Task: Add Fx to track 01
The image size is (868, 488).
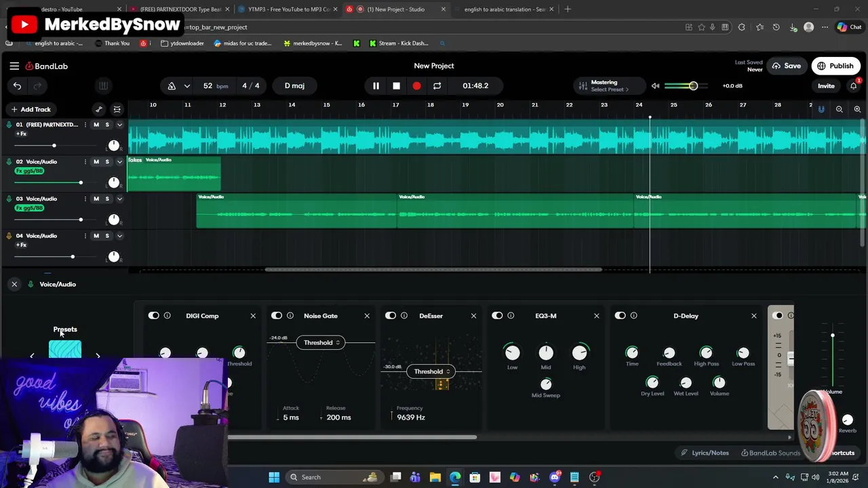Action: pos(21,134)
